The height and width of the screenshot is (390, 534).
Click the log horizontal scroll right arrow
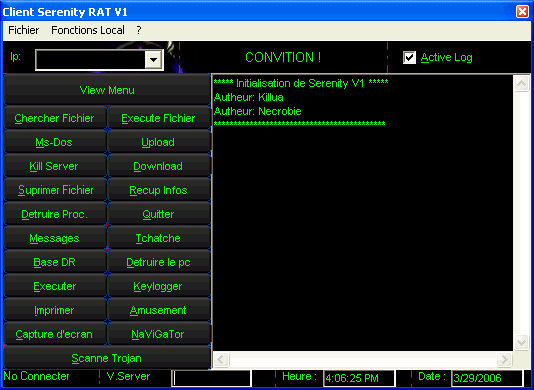click(504, 359)
